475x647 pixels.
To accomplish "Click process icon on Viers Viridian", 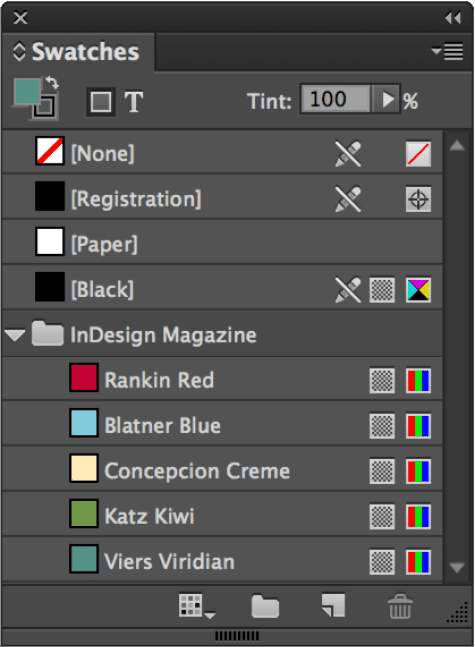I will click(382, 562).
